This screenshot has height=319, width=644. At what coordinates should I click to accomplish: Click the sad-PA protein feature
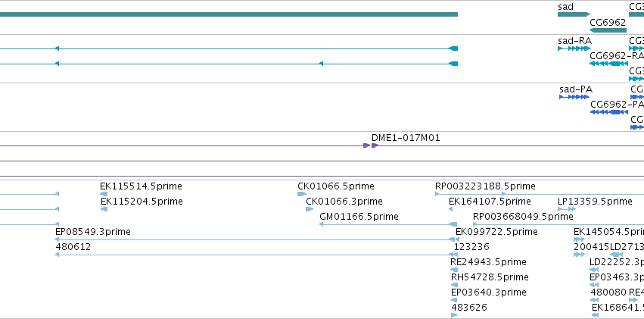tap(574, 97)
